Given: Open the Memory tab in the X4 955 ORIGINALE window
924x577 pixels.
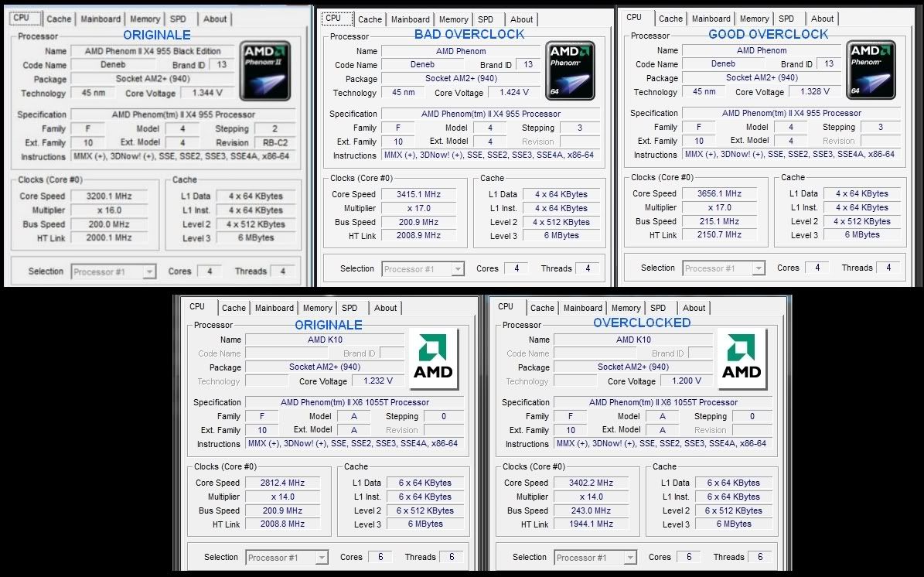Looking at the screenshot, I should [x=145, y=19].
